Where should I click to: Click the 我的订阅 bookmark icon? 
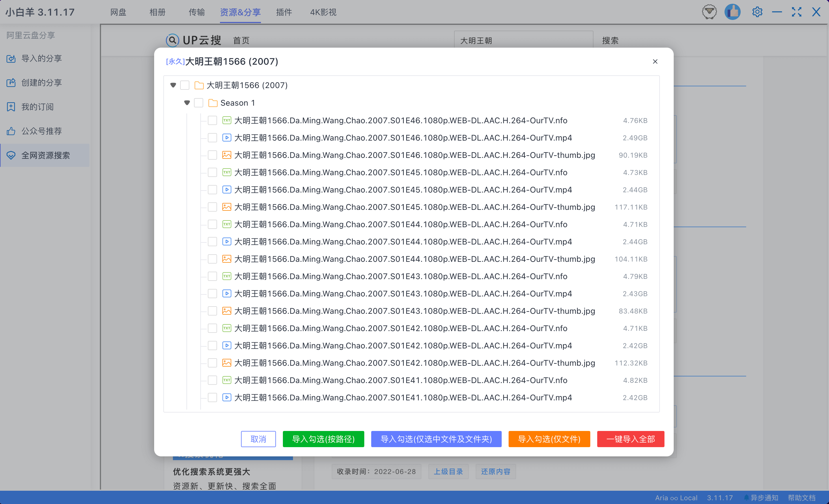click(x=11, y=107)
